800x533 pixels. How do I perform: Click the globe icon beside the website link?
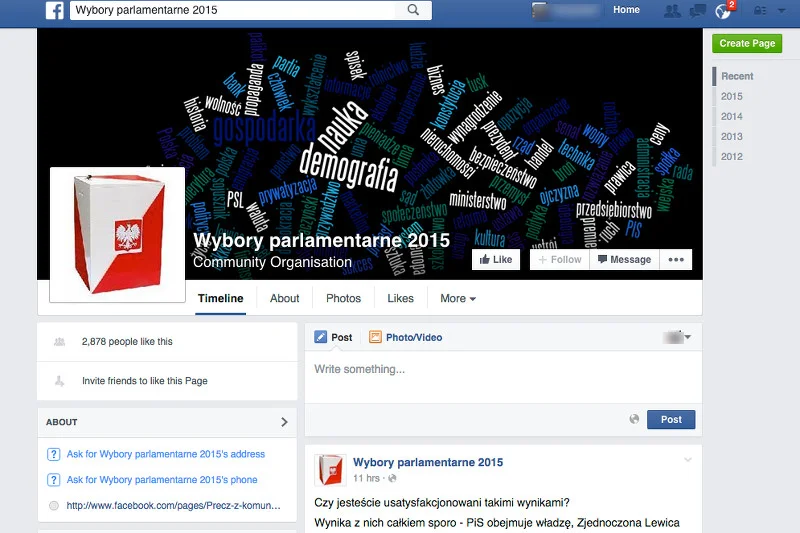(x=54, y=506)
